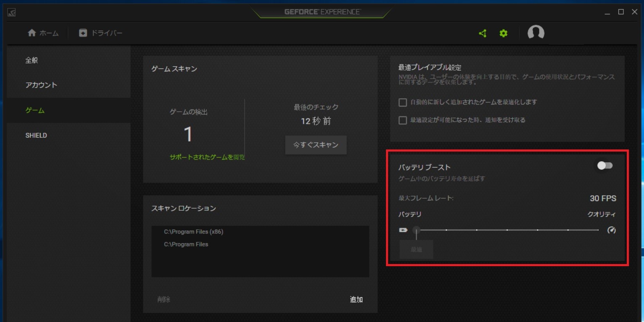This screenshot has width=644, height=322.
Task: Click the 今すぐスキャン button
Action: coord(316,145)
